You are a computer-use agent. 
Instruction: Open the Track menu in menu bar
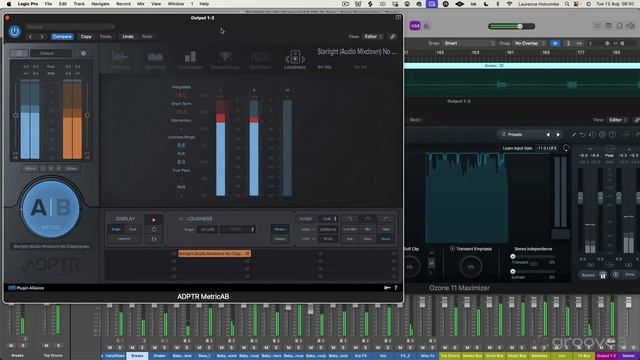tap(79, 4)
